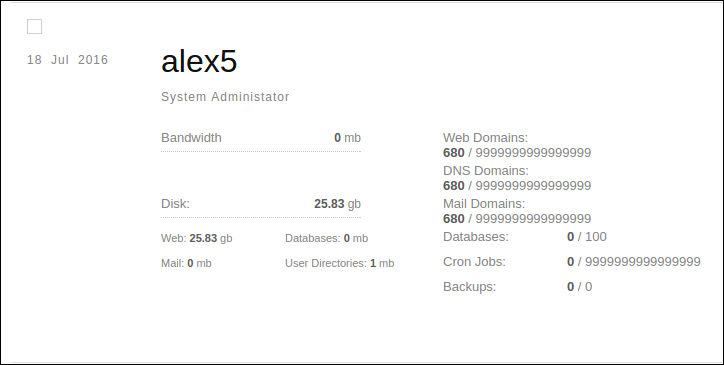Click the Mail 0 mb disk stat
Viewport: 724px width, 365px height.
(x=186, y=263)
